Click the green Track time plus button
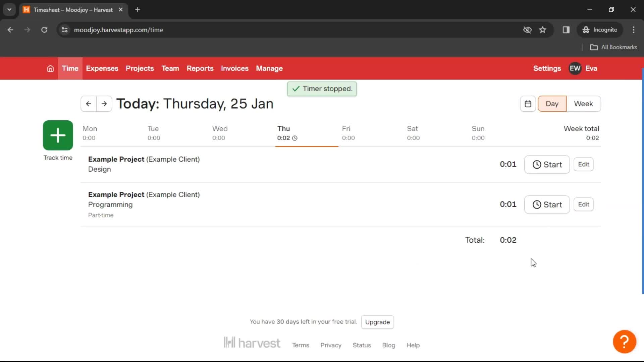Image resolution: width=644 pixels, height=362 pixels. click(58, 135)
